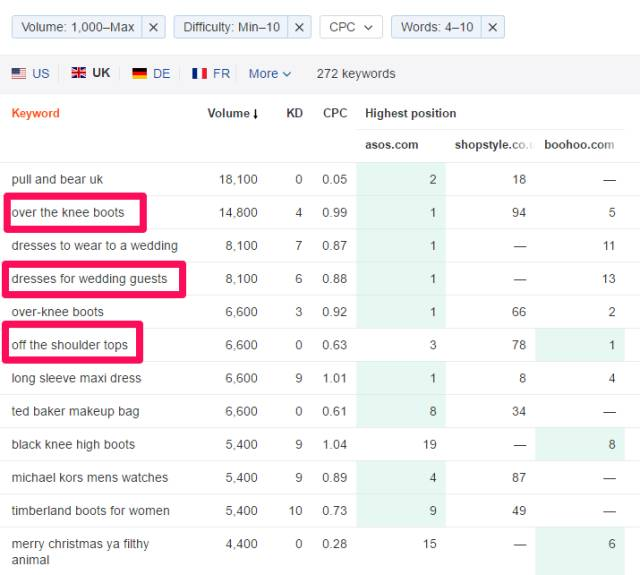The height and width of the screenshot is (575, 640).
Task: Select the FR French flag tab
Action: (x=211, y=73)
